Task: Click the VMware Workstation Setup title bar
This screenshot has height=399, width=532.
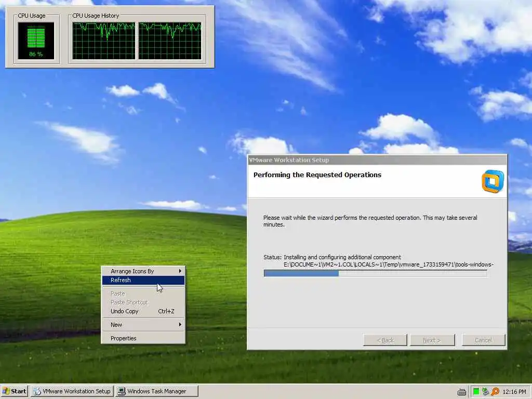Action: (377, 160)
